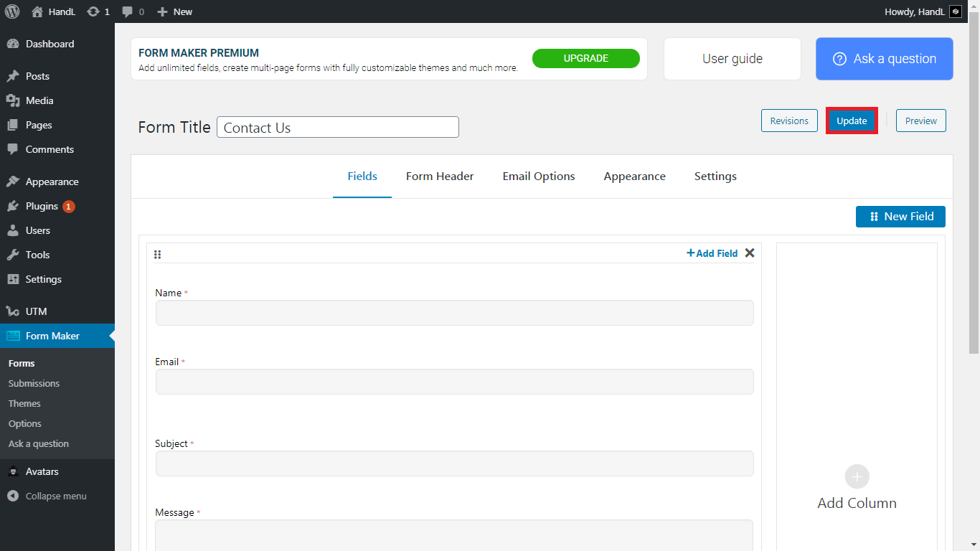980x551 pixels.
Task: Click the drag handle icon above Name field
Action: point(158,254)
